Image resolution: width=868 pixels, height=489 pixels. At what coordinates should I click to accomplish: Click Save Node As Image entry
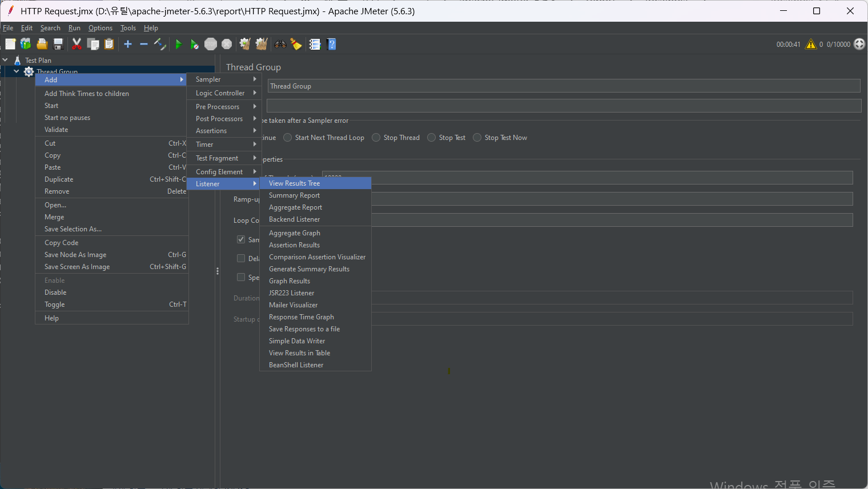tap(112, 255)
